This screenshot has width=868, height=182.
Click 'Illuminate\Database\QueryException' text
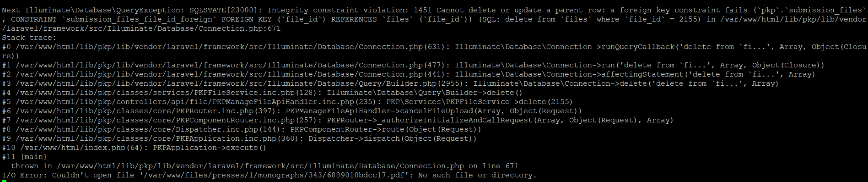point(102,10)
